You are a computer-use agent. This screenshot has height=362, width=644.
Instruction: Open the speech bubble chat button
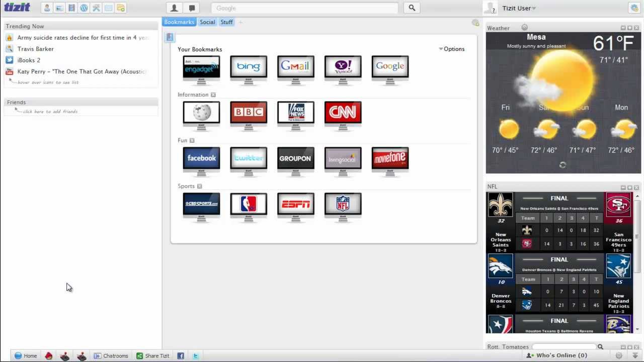click(x=192, y=8)
